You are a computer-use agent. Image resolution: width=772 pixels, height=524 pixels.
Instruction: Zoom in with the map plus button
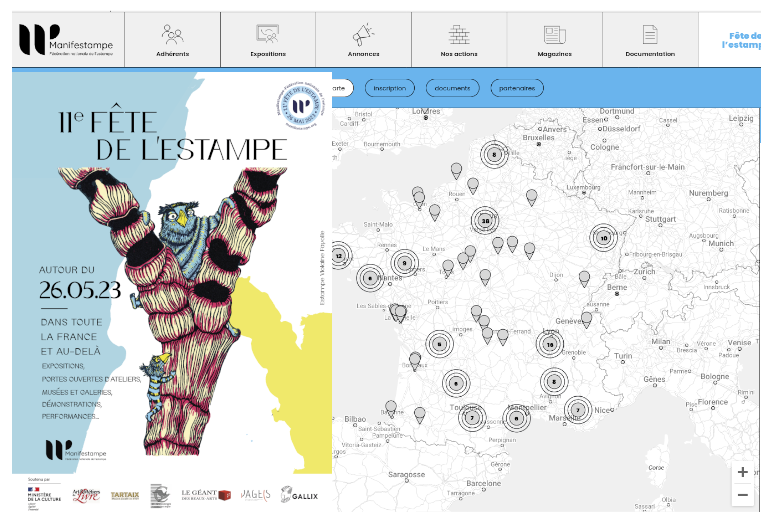pyautogui.click(x=742, y=472)
